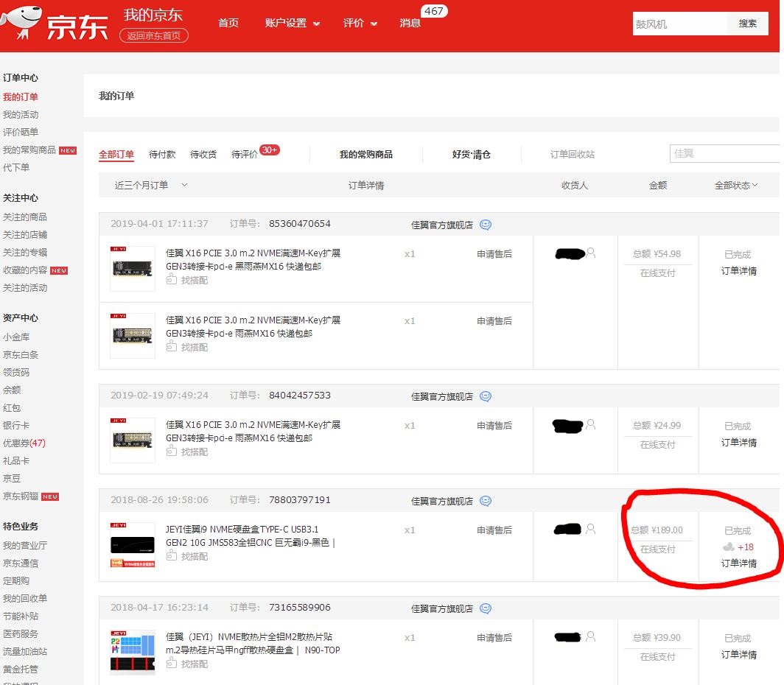Open 京东白条 in sidebar
The image size is (784, 685).
coord(21,355)
